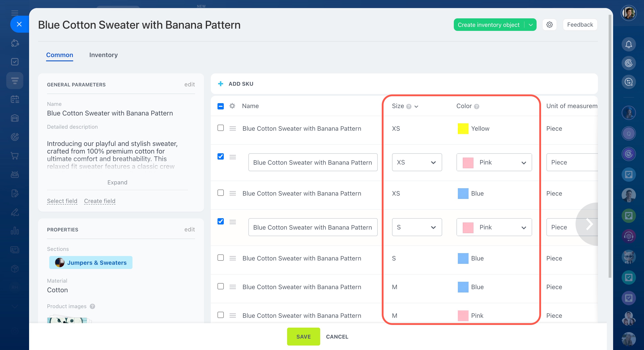Click the grid settings gear next to Name
The image size is (644, 350).
pyautogui.click(x=232, y=106)
